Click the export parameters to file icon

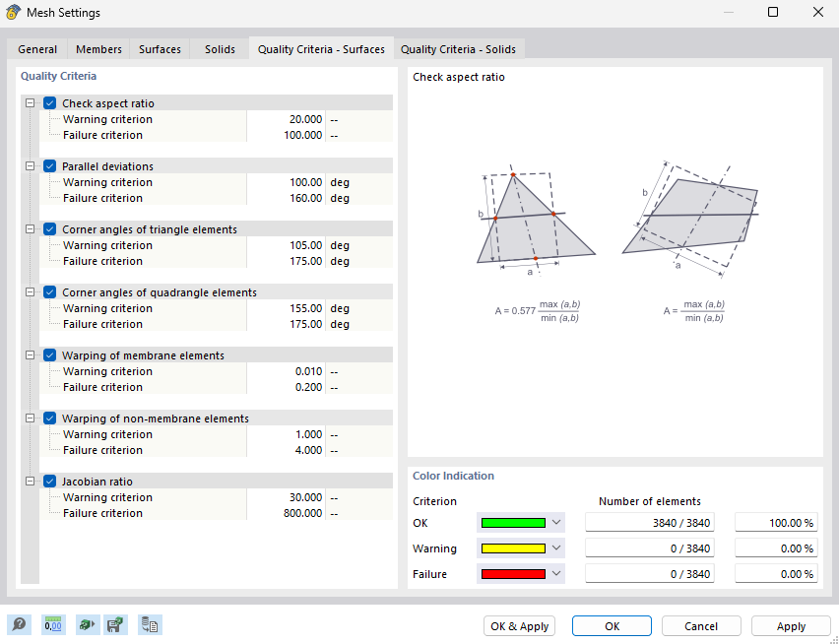[x=150, y=624]
